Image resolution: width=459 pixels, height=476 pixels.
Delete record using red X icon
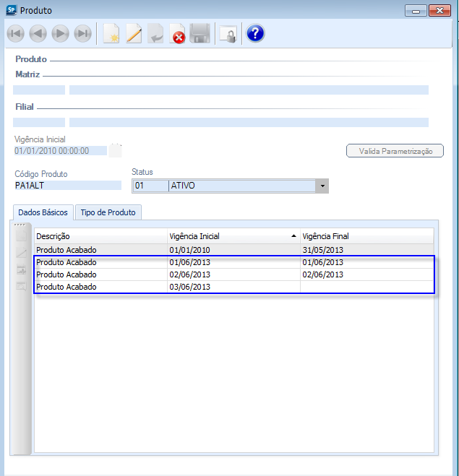pyautogui.click(x=178, y=34)
